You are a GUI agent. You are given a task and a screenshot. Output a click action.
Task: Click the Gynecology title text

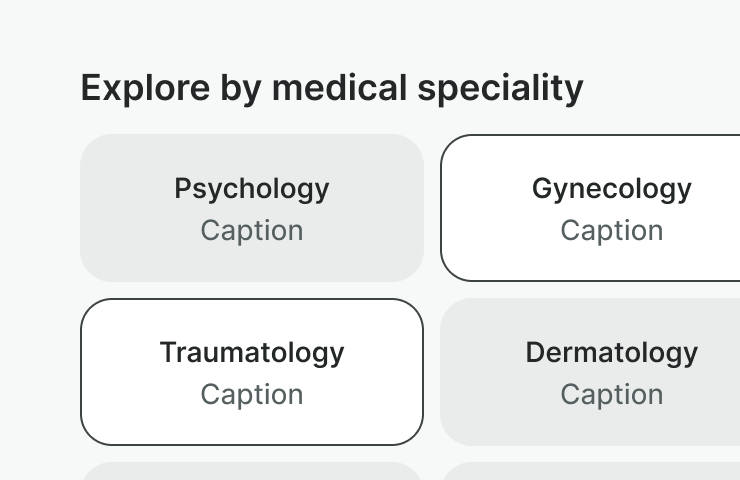611,189
